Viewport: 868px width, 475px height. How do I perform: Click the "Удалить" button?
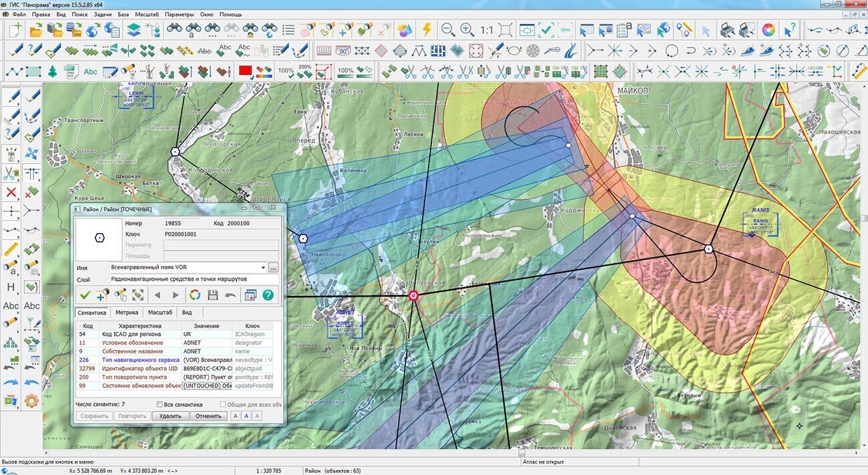click(170, 416)
